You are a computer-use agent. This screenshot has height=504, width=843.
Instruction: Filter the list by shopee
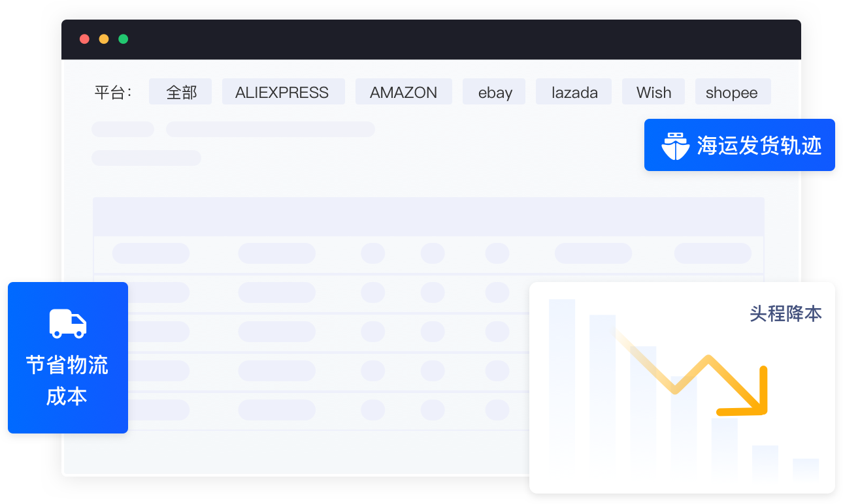732,92
